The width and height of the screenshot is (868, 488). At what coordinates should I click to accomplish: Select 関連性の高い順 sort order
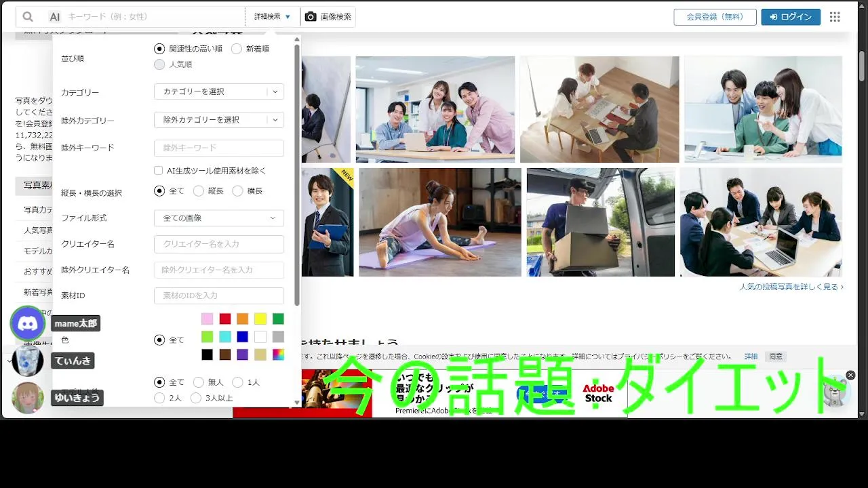point(159,49)
